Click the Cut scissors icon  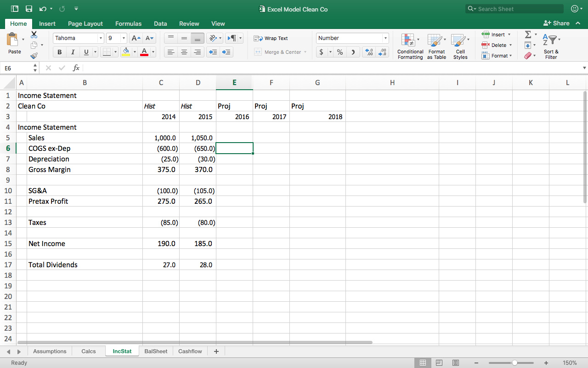[x=34, y=34]
